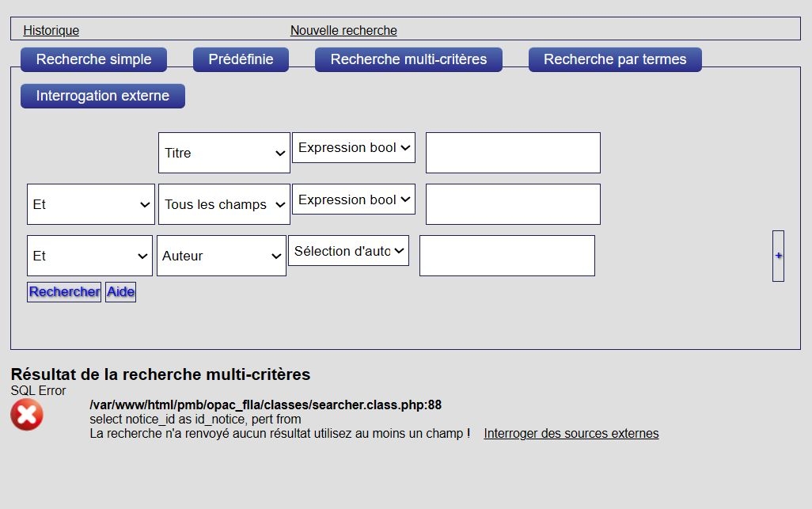The height and width of the screenshot is (509, 812).
Task: Expand first Expression booléenne operator dropdown
Action: coord(353,148)
